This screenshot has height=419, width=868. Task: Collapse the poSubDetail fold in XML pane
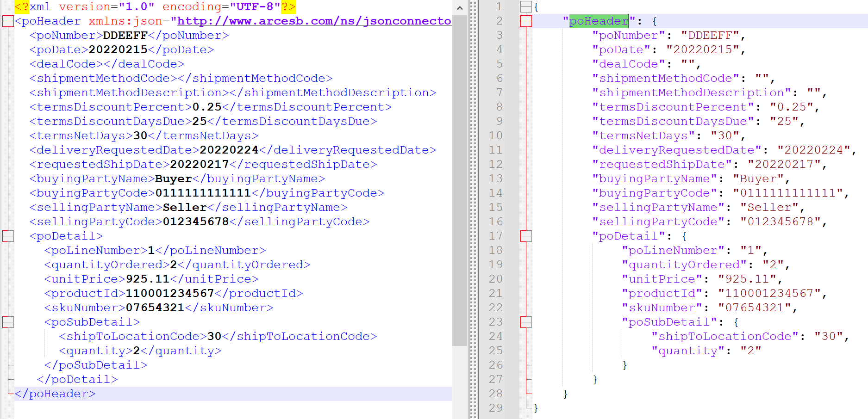8,322
